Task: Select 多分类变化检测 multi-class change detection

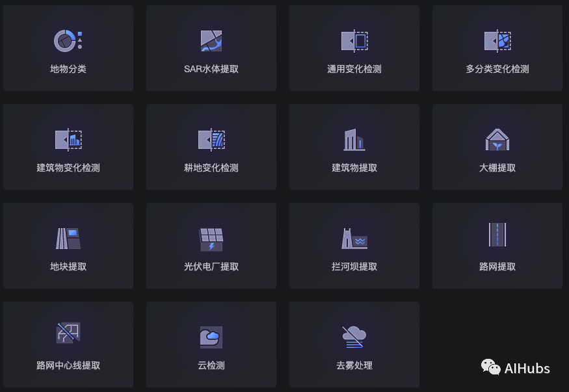Action: (497, 39)
